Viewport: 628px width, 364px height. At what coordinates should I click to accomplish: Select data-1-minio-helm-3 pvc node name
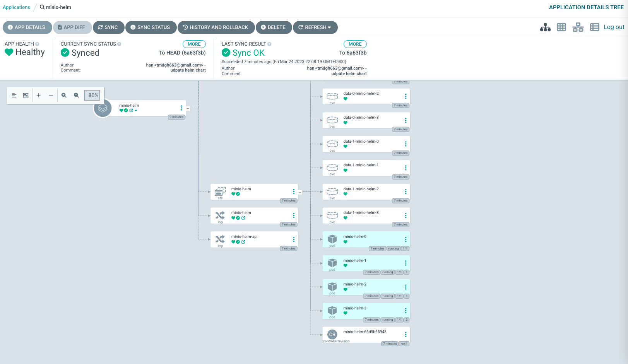click(361, 213)
